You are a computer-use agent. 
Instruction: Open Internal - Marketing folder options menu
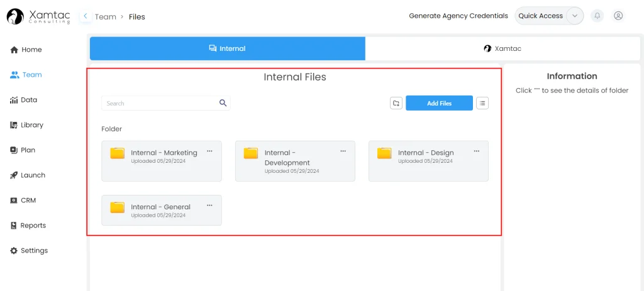click(x=209, y=151)
